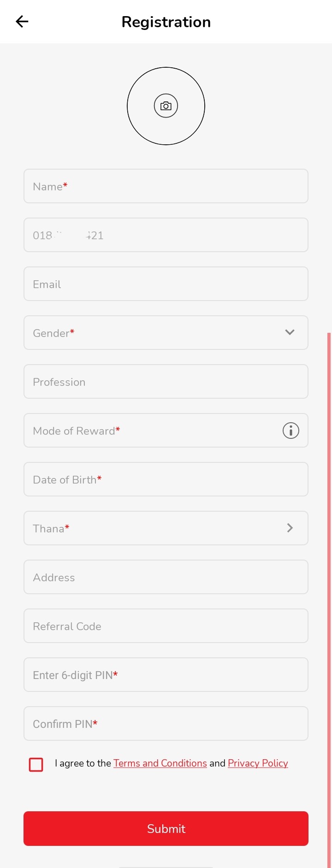Expand the Gender dropdown chevron
The height and width of the screenshot is (868, 332).
point(290,332)
